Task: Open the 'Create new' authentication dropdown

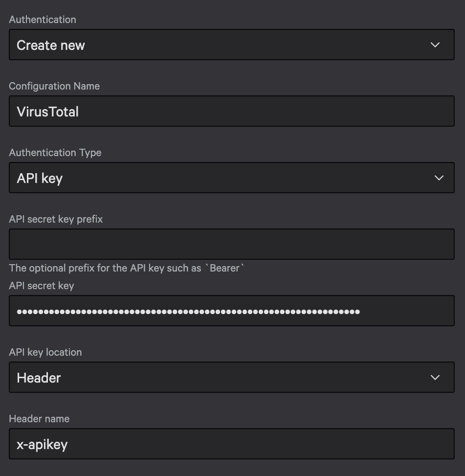Action: [231, 45]
